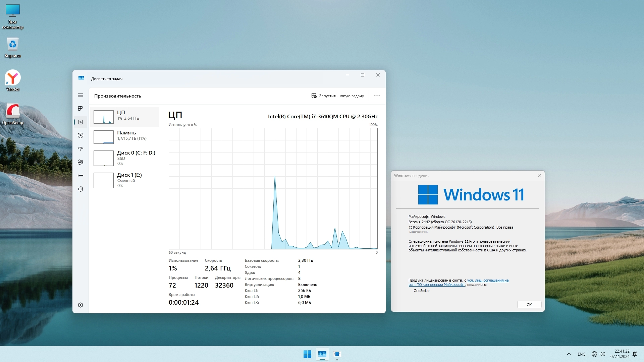This screenshot has height=362, width=644.
Task: Click Run new task button
Action: point(337,96)
